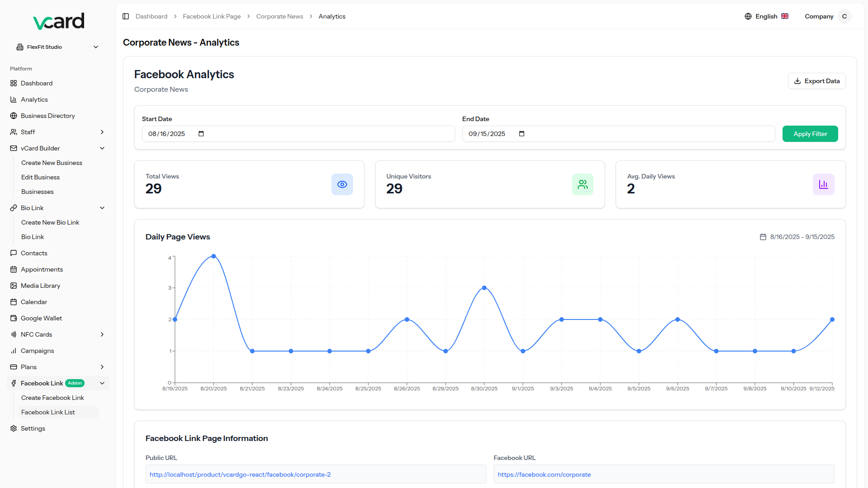Open the facebook.com/corporate URL link
This screenshot has height=488, width=868.
(544, 474)
